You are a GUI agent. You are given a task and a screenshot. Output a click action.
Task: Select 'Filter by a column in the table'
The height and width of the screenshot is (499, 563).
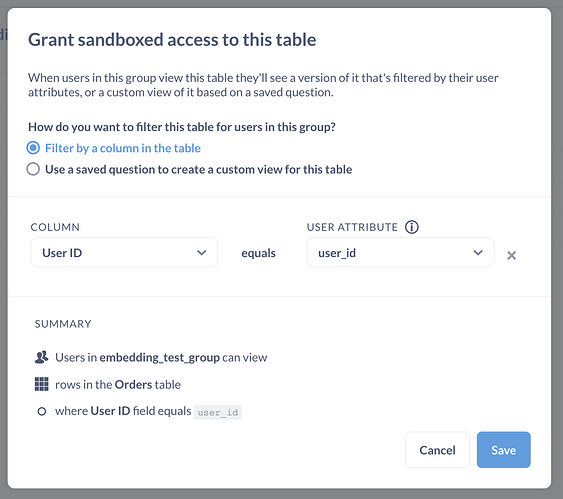[x=33, y=148]
